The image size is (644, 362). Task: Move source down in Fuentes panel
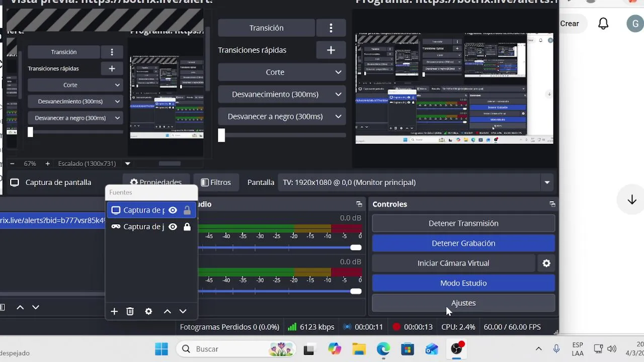pos(183,311)
